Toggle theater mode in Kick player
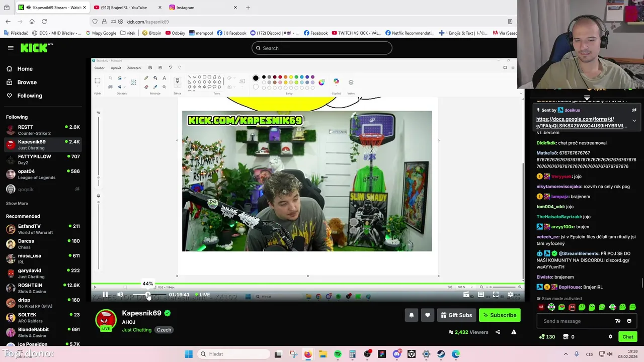This screenshot has height=362, width=644. [481, 295]
